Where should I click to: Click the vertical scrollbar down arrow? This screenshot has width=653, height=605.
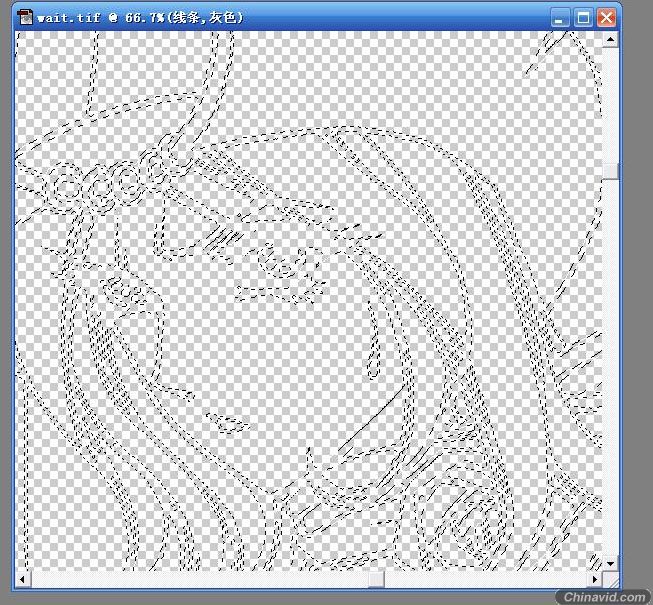[610, 563]
